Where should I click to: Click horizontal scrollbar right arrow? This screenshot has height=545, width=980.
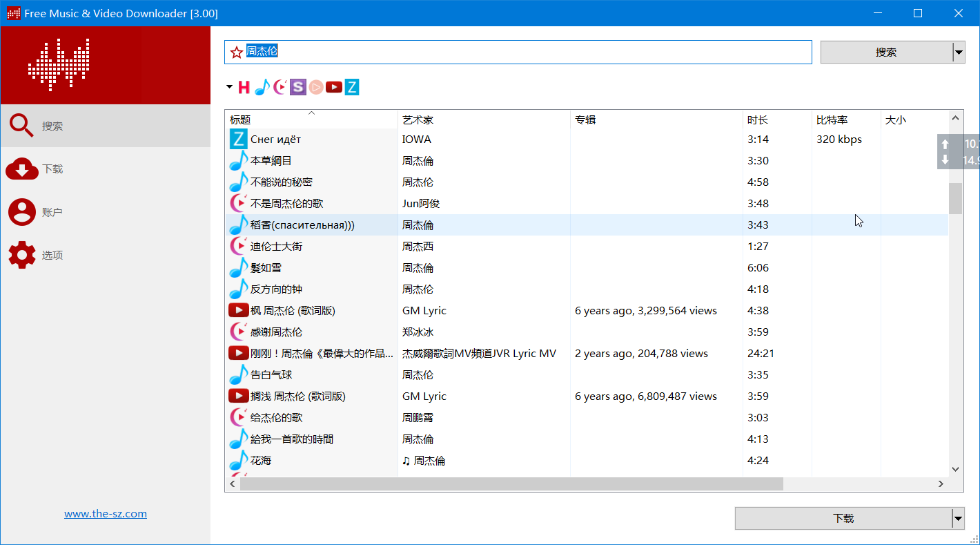click(941, 484)
